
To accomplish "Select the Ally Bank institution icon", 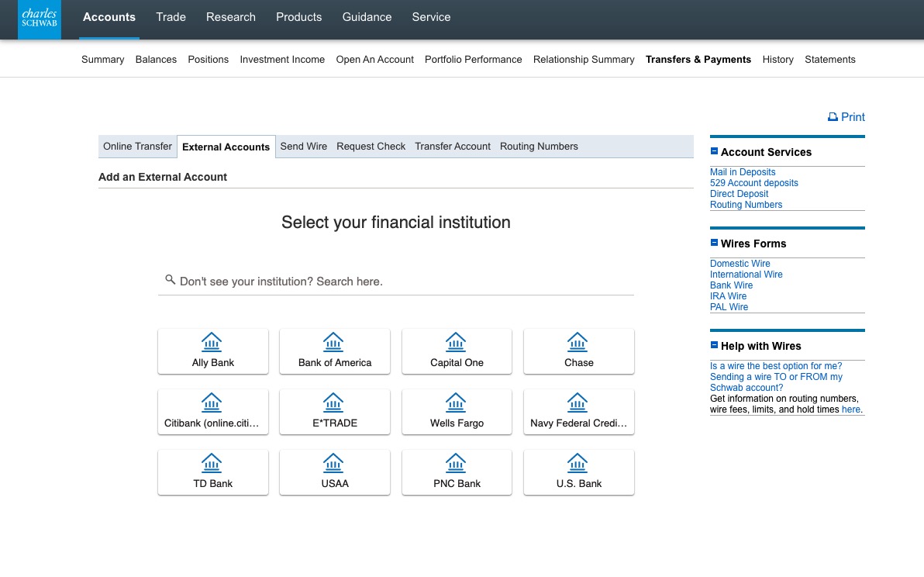I will click(212, 342).
